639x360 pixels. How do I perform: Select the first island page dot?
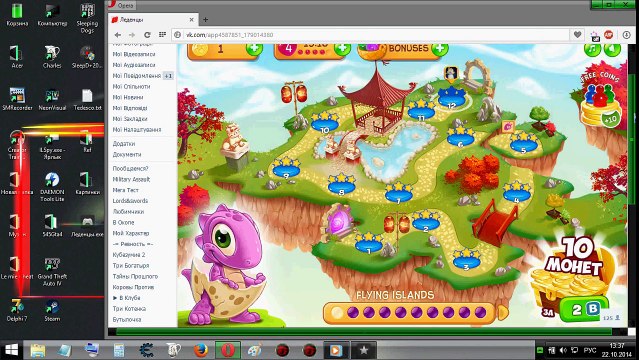point(337,313)
